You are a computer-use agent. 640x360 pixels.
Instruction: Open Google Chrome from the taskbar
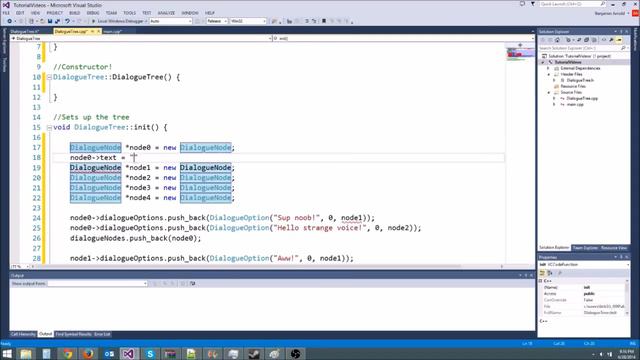(x=68, y=354)
